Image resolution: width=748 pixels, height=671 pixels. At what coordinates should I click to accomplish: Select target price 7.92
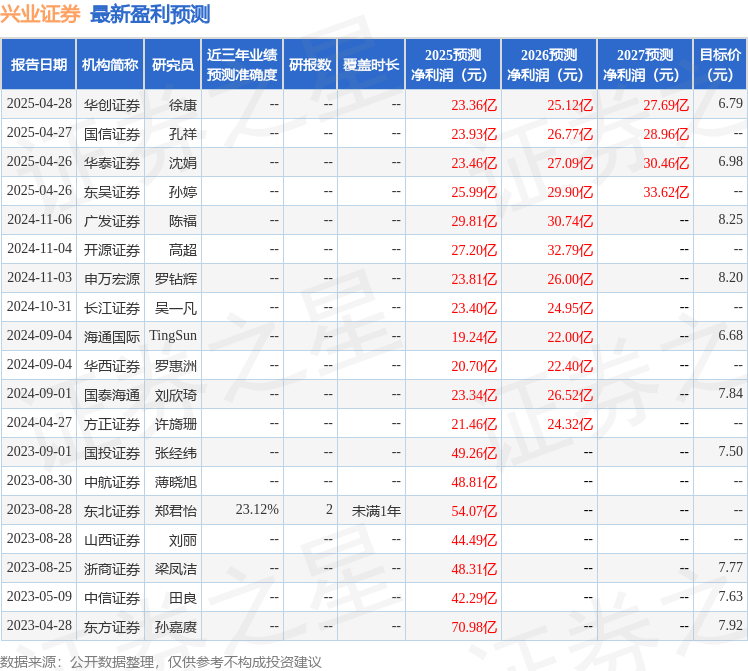point(730,625)
